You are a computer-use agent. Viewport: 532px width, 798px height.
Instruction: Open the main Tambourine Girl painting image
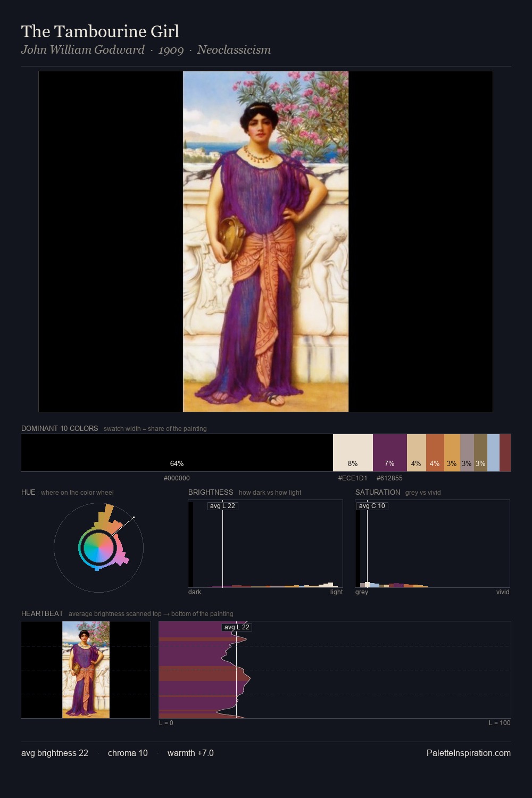[x=265, y=242]
